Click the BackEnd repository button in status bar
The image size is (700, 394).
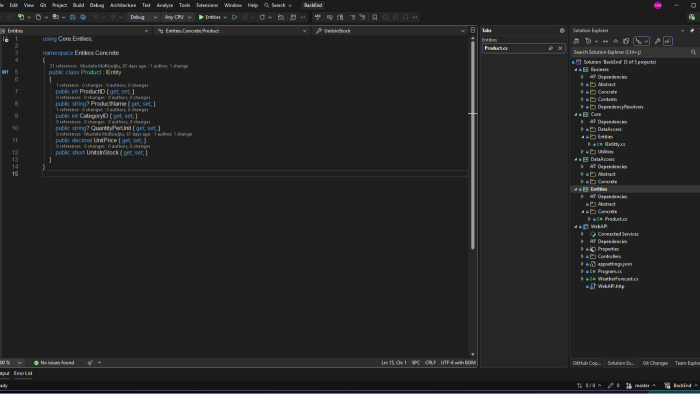pyautogui.click(x=681, y=386)
